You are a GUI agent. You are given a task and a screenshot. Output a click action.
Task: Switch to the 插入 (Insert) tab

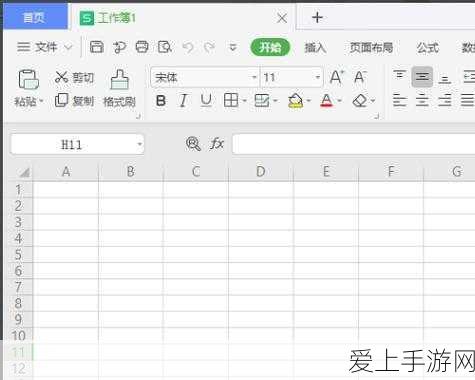(315, 48)
